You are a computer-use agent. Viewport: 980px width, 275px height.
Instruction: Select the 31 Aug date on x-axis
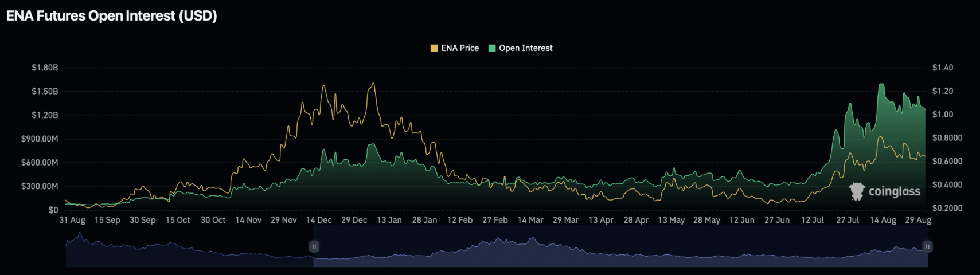click(x=72, y=220)
